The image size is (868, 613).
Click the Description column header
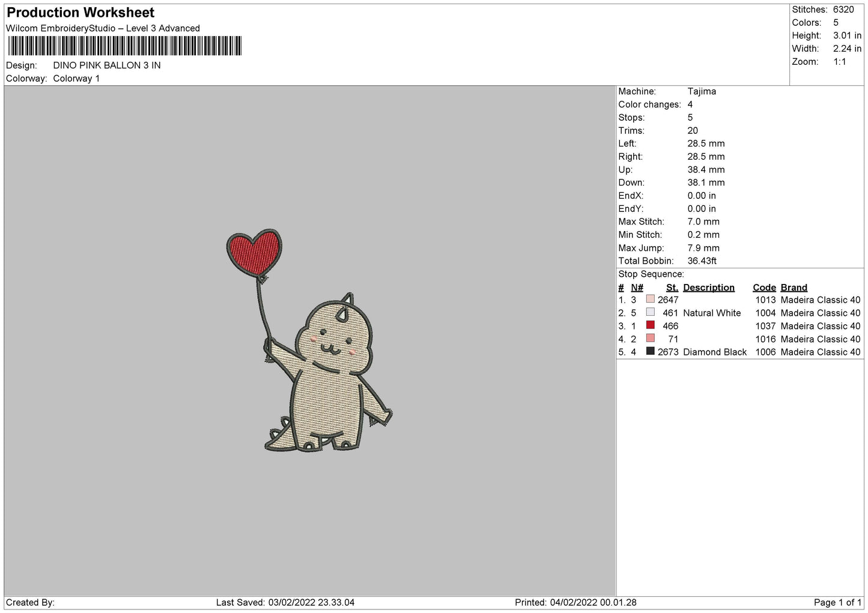(708, 288)
